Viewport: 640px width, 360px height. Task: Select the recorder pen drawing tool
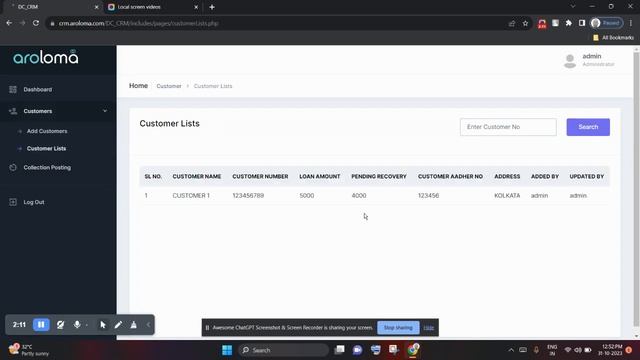click(x=118, y=325)
